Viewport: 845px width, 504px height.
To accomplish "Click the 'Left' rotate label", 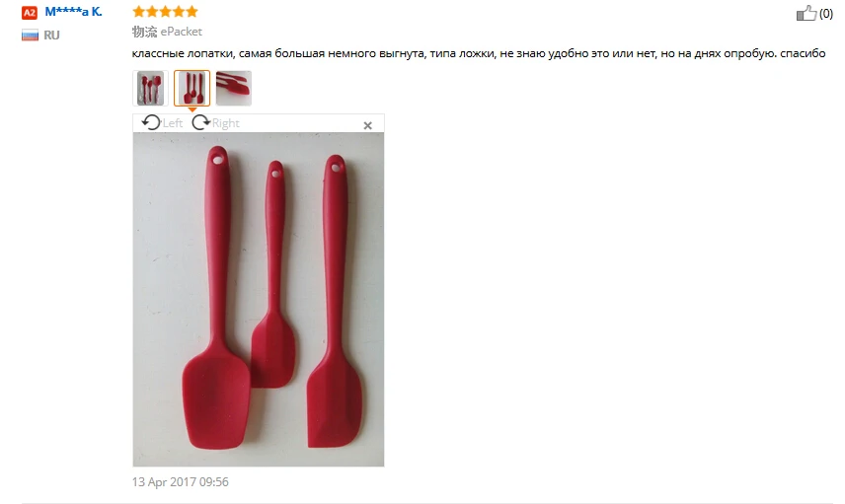I will (x=173, y=123).
